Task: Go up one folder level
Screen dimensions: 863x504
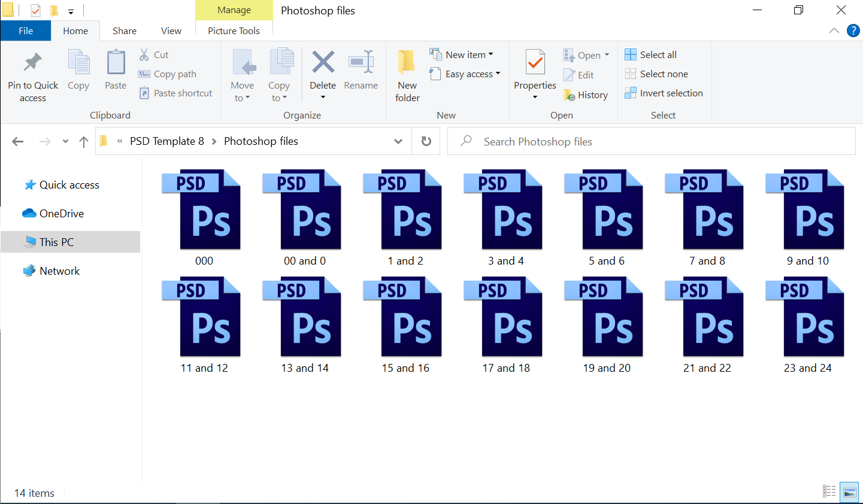Action: click(84, 141)
